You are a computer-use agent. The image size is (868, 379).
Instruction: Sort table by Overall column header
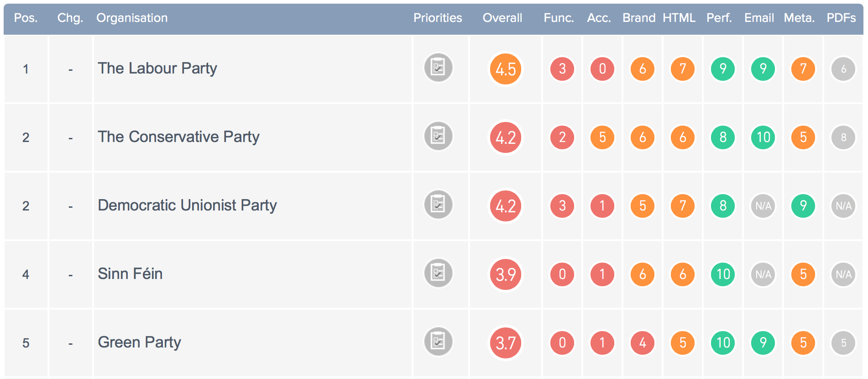(x=502, y=18)
